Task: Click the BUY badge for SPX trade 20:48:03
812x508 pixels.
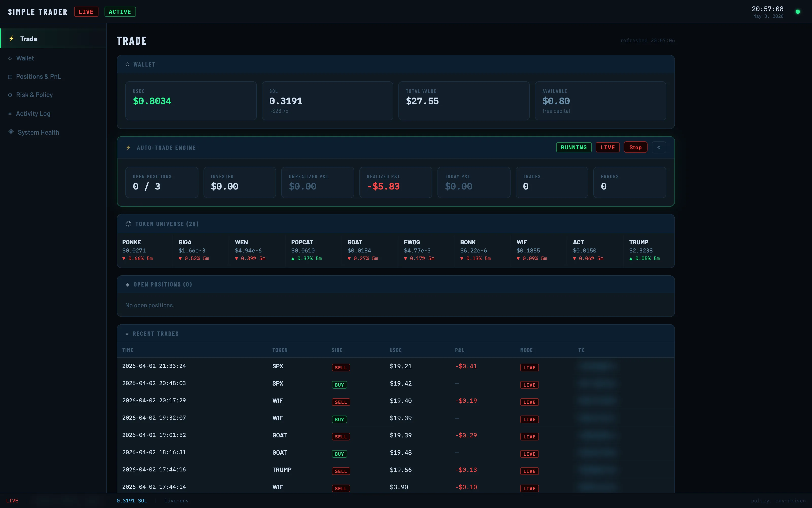Action: [x=339, y=385]
